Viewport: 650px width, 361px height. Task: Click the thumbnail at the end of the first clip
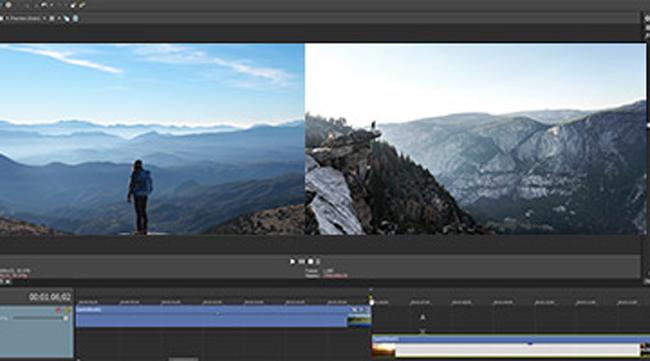pos(359,320)
